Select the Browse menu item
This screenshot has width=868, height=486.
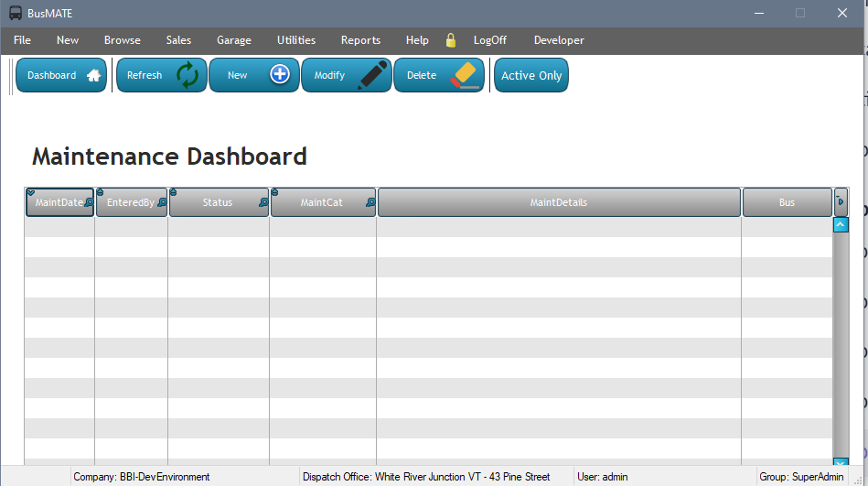(x=122, y=40)
